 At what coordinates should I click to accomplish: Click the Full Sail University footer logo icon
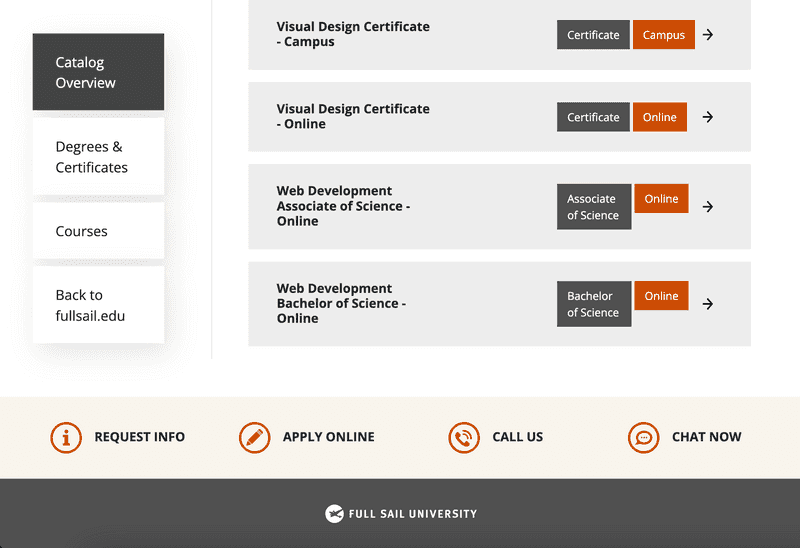[334, 514]
